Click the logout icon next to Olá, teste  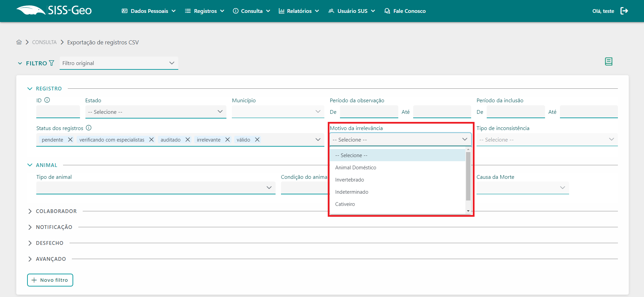tap(624, 11)
